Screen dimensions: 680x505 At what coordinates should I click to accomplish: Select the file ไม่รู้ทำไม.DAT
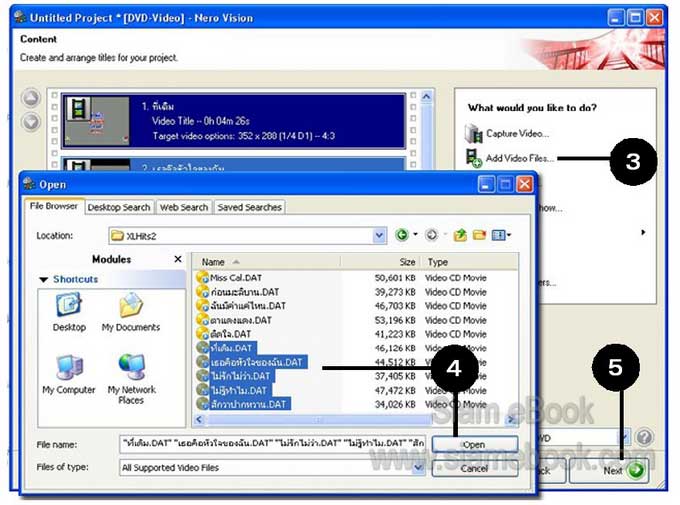[x=239, y=390]
